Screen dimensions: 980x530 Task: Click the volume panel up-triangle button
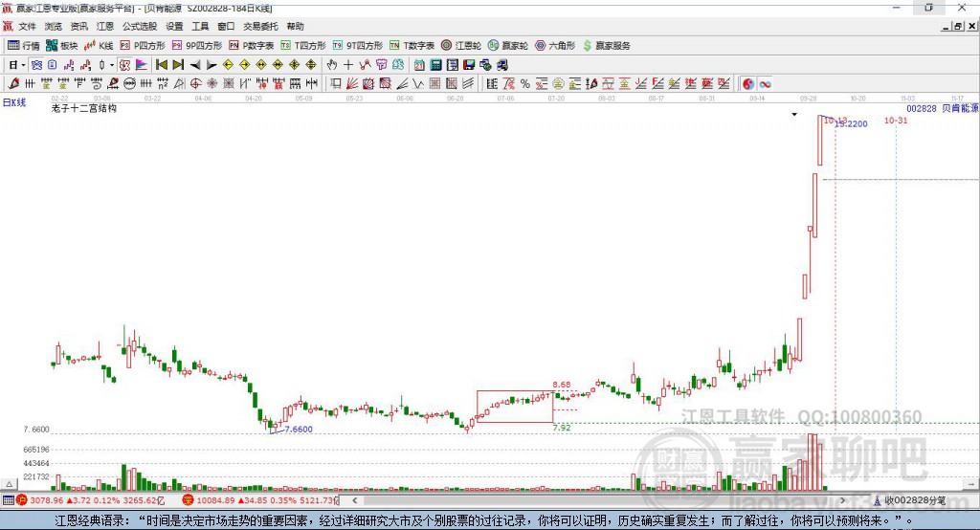(x=9, y=484)
